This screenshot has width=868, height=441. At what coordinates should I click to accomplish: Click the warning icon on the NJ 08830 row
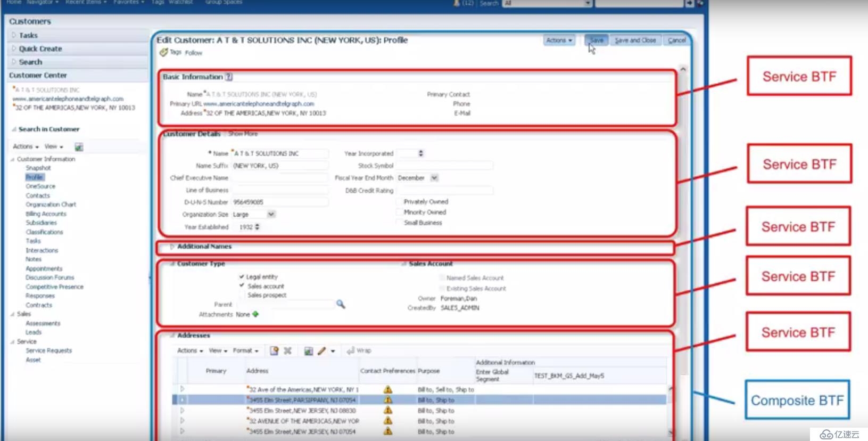tap(388, 411)
